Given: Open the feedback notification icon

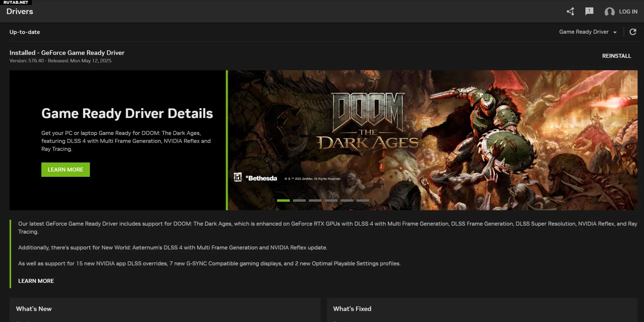Looking at the screenshot, I should pos(589,11).
